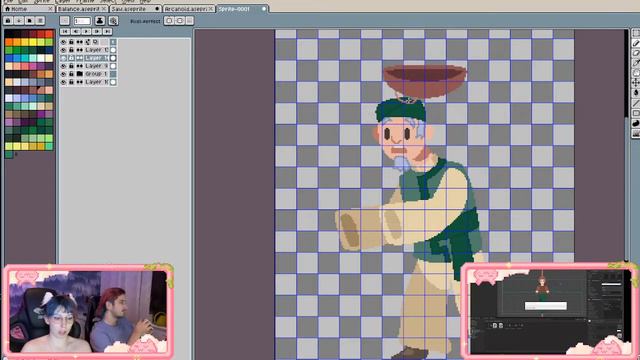
Task: Open the sort palette icon
Action: [x=19, y=20]
